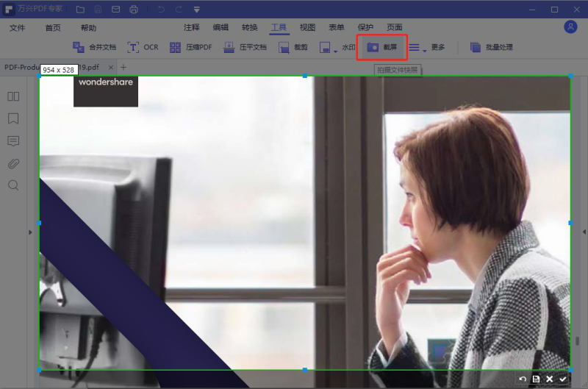Add a new tab with plus button
The width and height of the screenshot is (588, 389).
pyautogui.click(x=123, y=68)
